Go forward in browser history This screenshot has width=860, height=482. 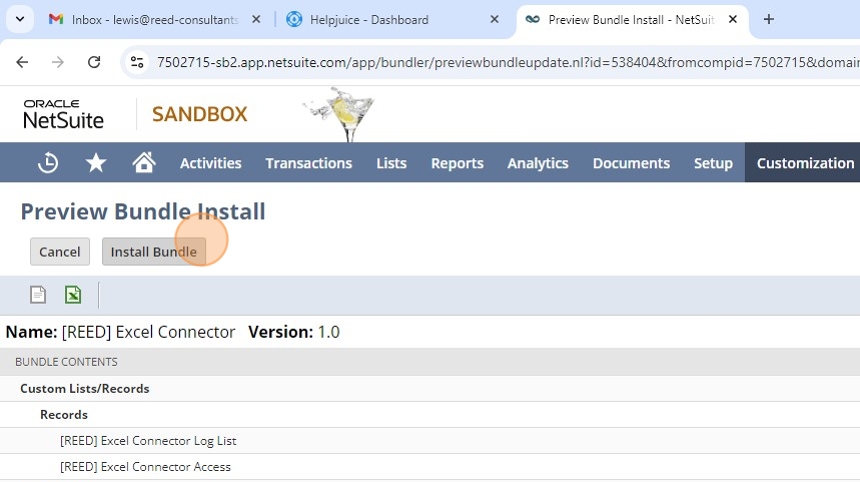[x=58, y=62]
